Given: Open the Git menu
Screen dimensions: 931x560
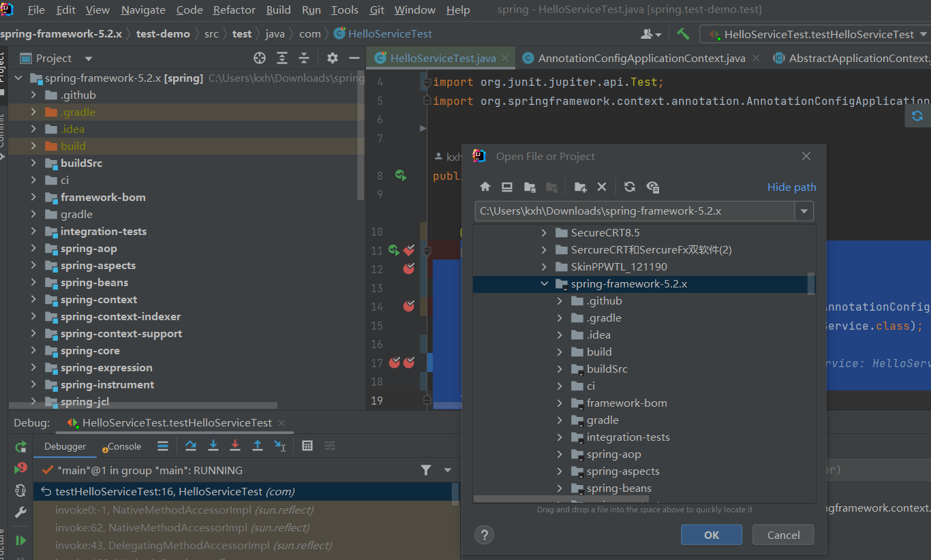Looking at the screenshot, I should [x=377, y=10].
